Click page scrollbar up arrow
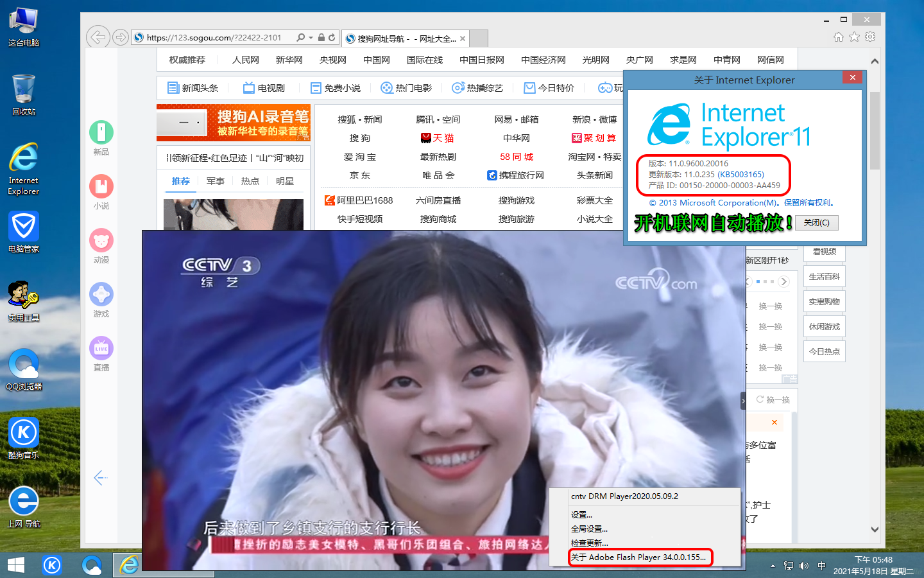The width and height of the screenshot is (924, 578). click(x=875, y=62)
